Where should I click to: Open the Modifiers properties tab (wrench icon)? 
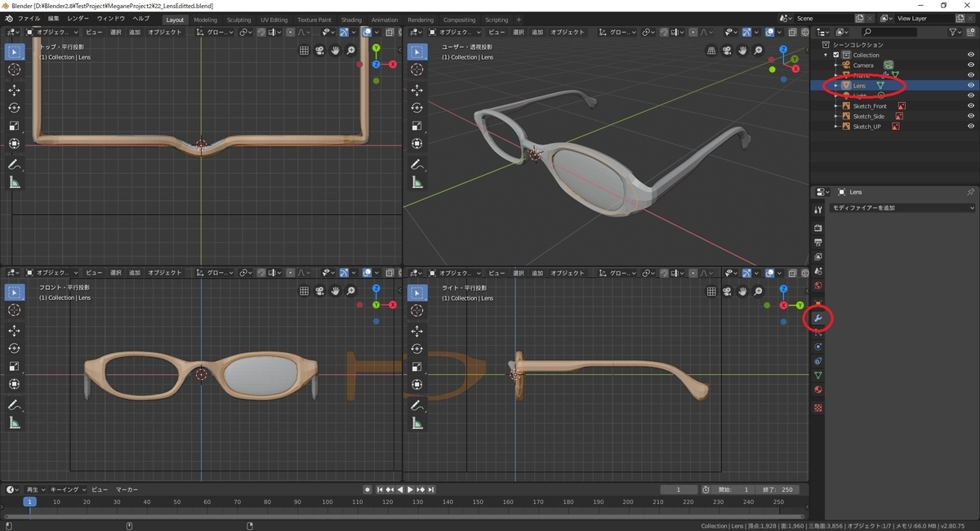[x=818, y=317]
